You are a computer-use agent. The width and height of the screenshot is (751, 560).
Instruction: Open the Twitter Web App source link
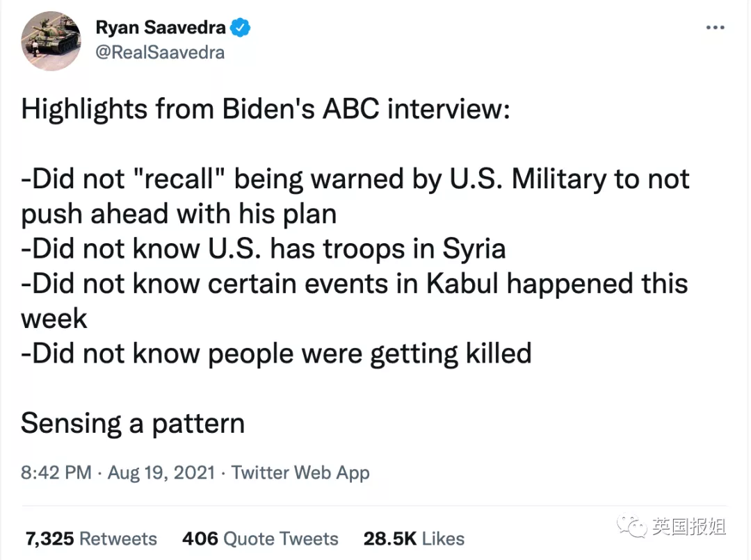tap(300, 473)
